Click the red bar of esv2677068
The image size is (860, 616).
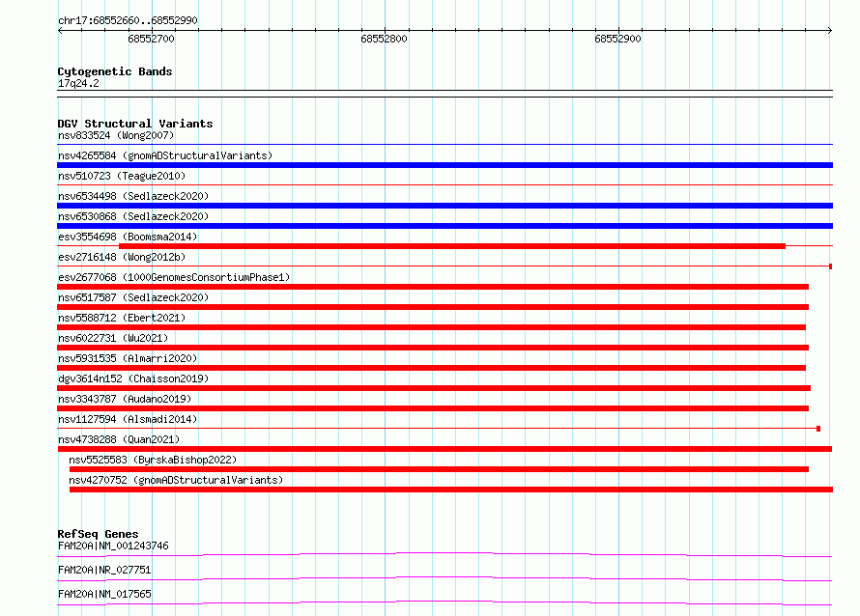point(433,287)
